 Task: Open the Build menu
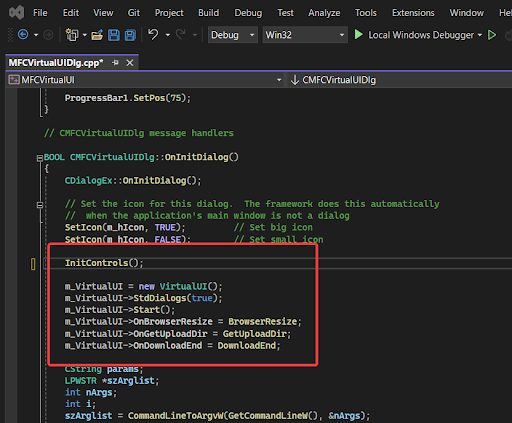click(209, 13)
